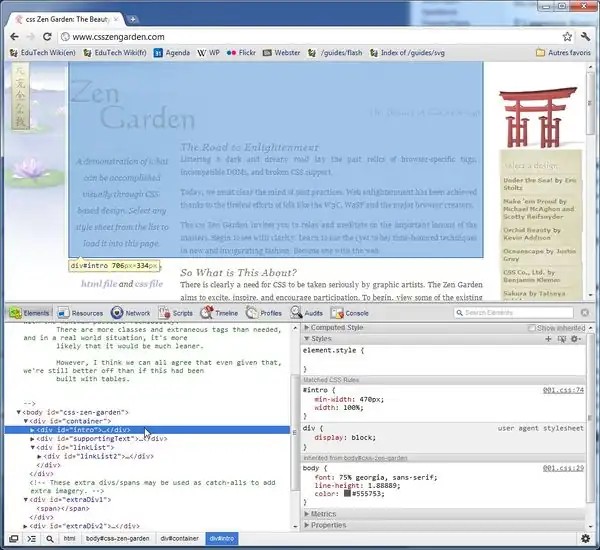
Task: Open the Timeline panel
Action: click(220, 313)
